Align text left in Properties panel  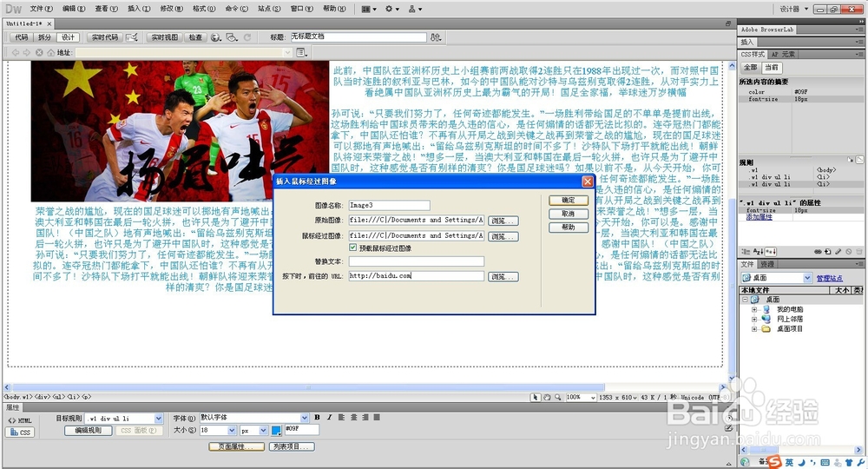(x=341, y=417)
